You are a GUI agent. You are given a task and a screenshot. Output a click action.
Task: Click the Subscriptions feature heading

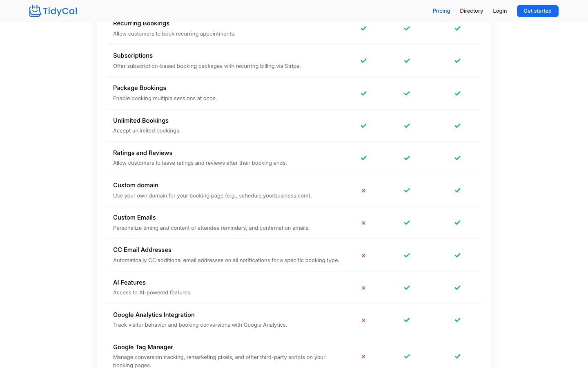pos(133,56)
